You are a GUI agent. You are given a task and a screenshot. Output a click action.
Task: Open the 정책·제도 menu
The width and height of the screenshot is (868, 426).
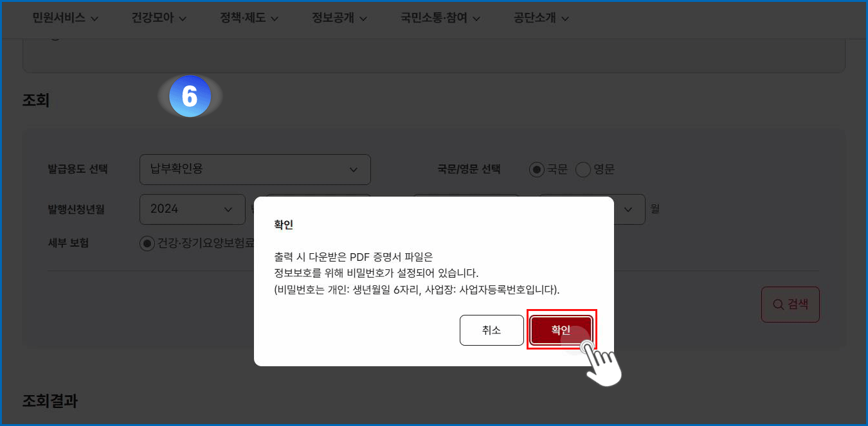[x=249, y=18]
